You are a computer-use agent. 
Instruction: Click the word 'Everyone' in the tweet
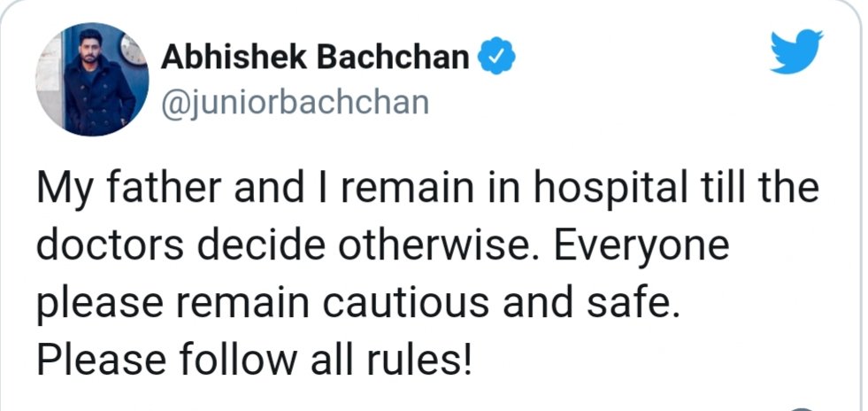[x=642, y=247]
